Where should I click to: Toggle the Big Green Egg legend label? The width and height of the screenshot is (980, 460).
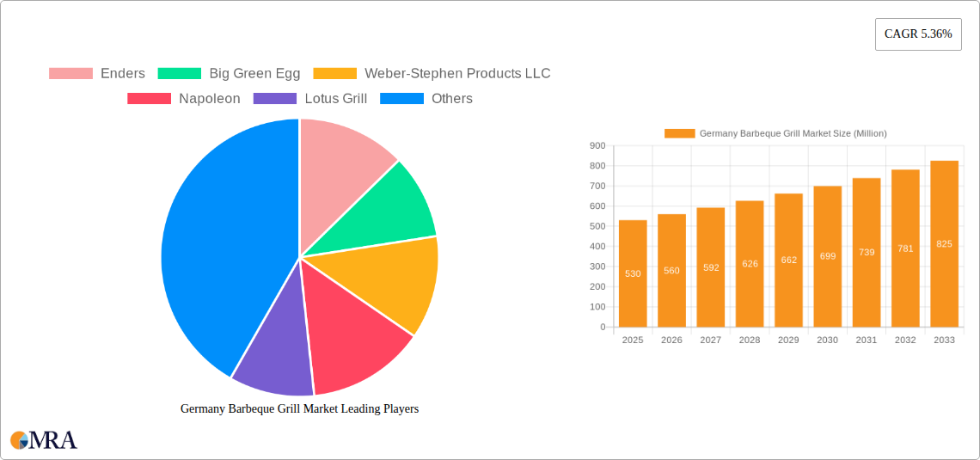point(254,74)
